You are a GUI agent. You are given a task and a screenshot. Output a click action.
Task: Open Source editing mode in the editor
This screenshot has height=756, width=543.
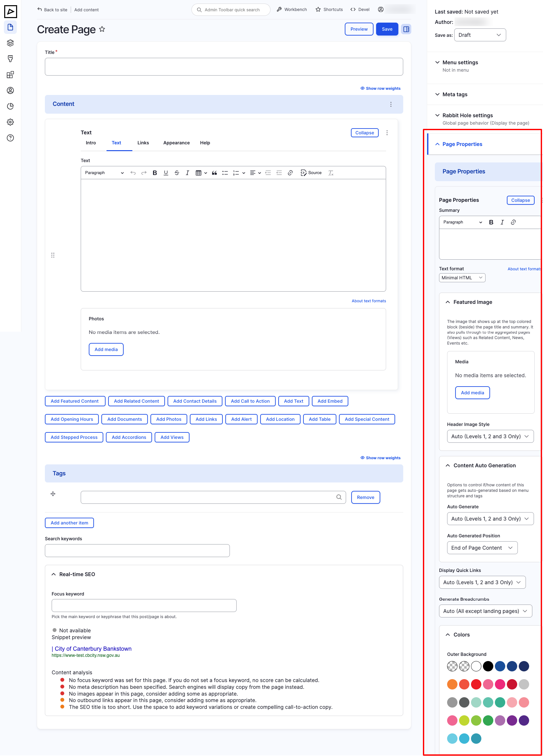click(x=311, y=173)
